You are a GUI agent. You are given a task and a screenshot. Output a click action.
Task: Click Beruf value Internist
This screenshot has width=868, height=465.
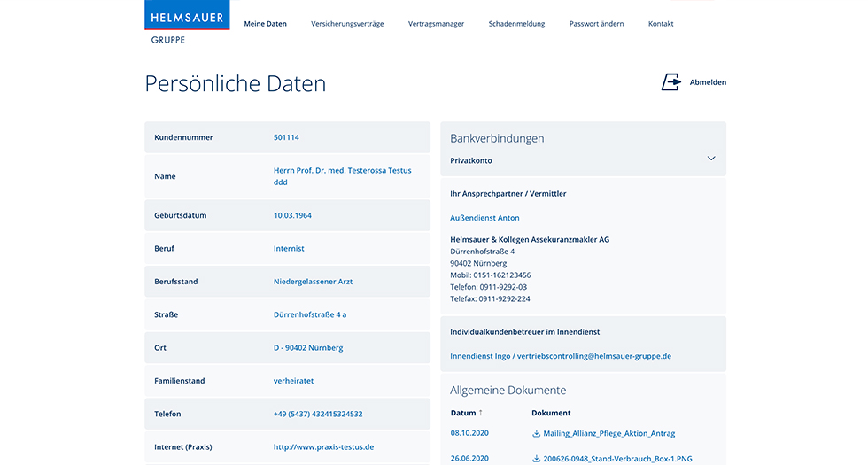click(x=289, y=249)
